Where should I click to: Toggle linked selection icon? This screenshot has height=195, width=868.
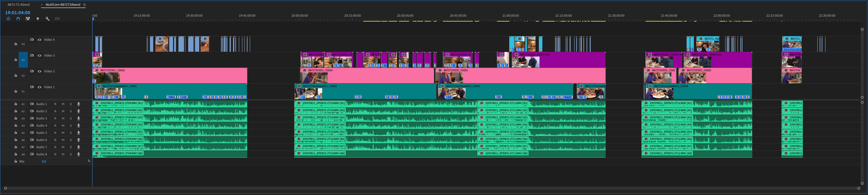(x=28, y=19)
